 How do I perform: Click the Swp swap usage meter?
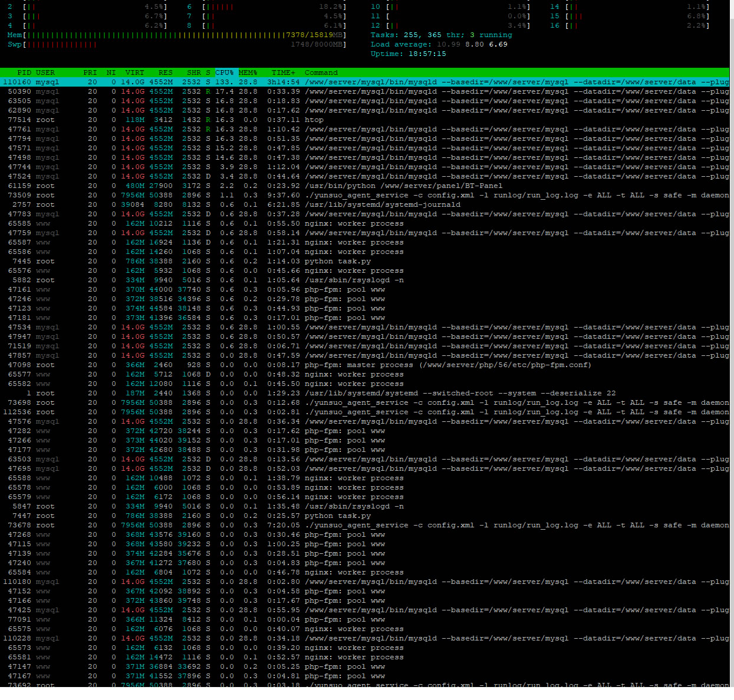tap(177, 44)
